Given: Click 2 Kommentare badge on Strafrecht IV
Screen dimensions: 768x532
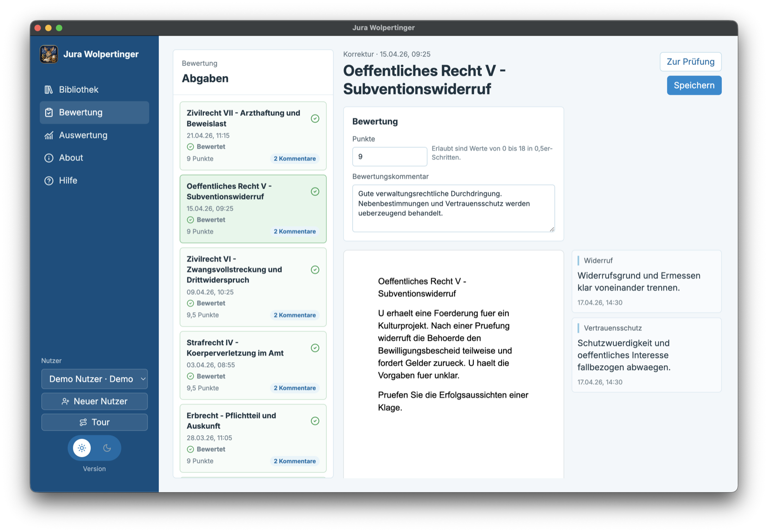Looking at the screenshot, I should click(x=295, y=388).
